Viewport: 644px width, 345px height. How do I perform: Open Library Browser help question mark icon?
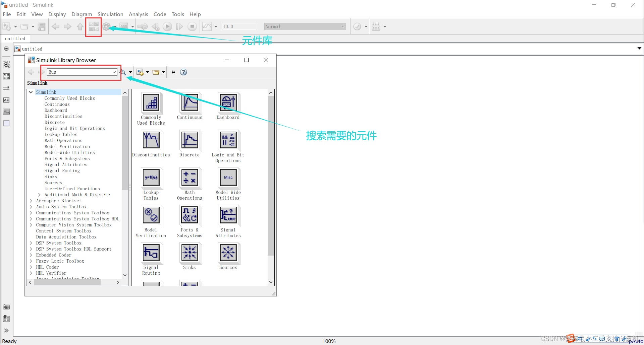(x=183, y=72)
